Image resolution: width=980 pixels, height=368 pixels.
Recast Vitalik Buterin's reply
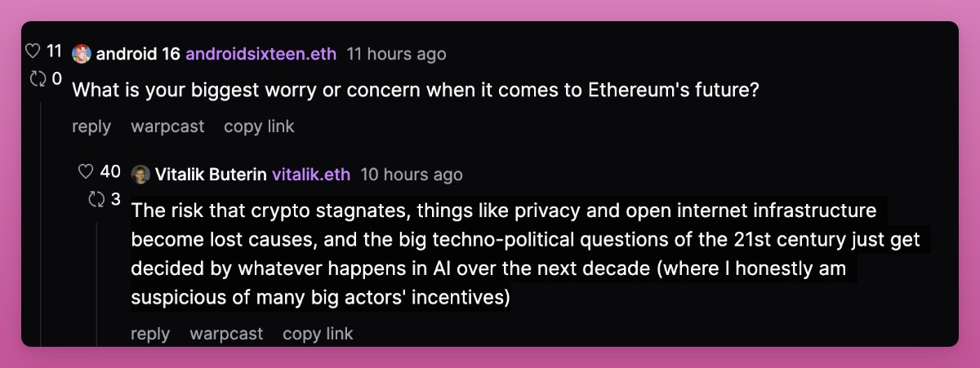(96, 199)
